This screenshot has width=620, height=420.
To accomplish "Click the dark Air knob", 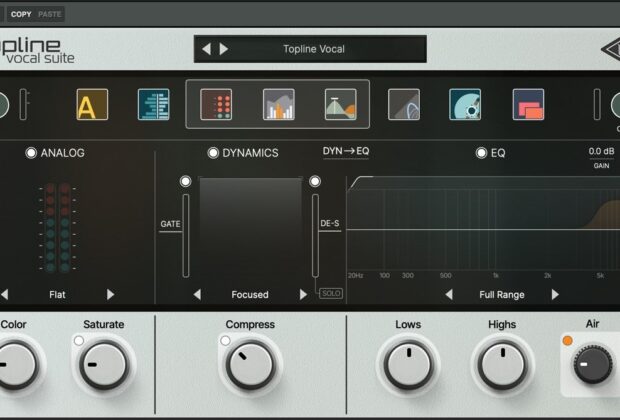I will pos(592,365).
